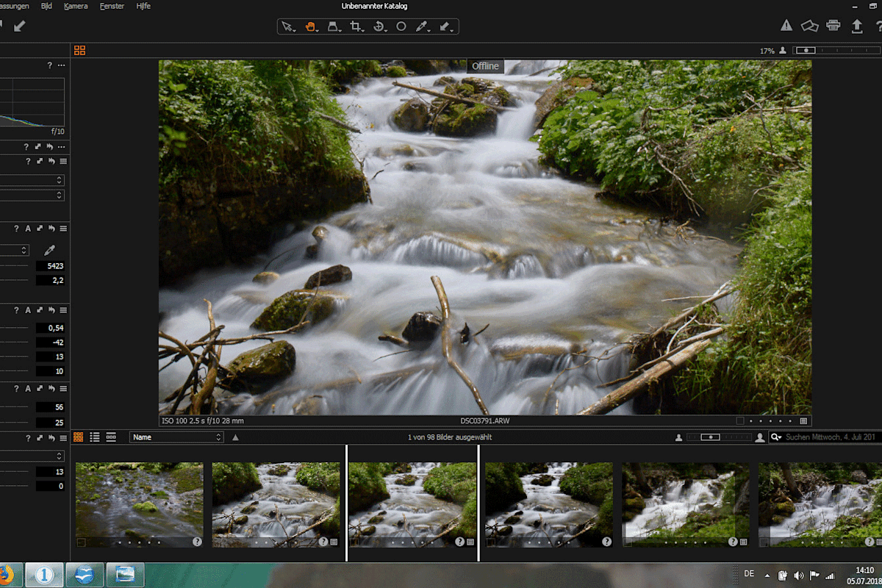Enable grid view in the image browser
The height and width of the screenshot is (588, 882).
[77, 437]
